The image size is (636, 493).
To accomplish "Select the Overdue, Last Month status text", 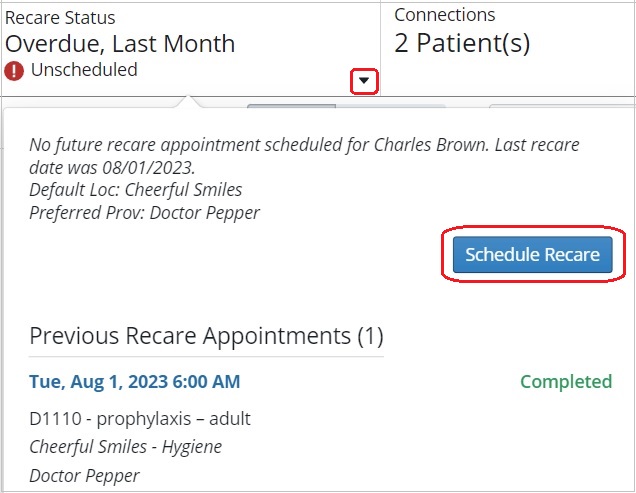I will pos(120,43).
